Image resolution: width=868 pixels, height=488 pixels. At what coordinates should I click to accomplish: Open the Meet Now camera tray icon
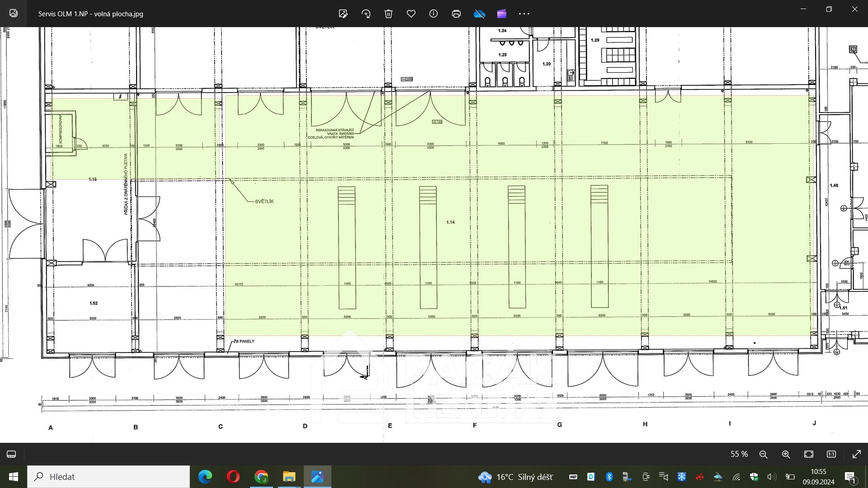coord(646,477)
